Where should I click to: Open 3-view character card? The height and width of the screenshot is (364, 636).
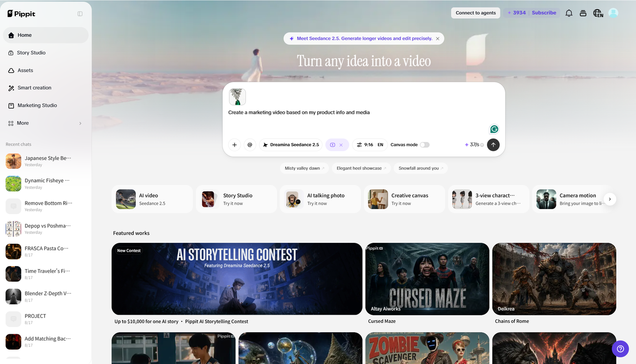[488, 199]
